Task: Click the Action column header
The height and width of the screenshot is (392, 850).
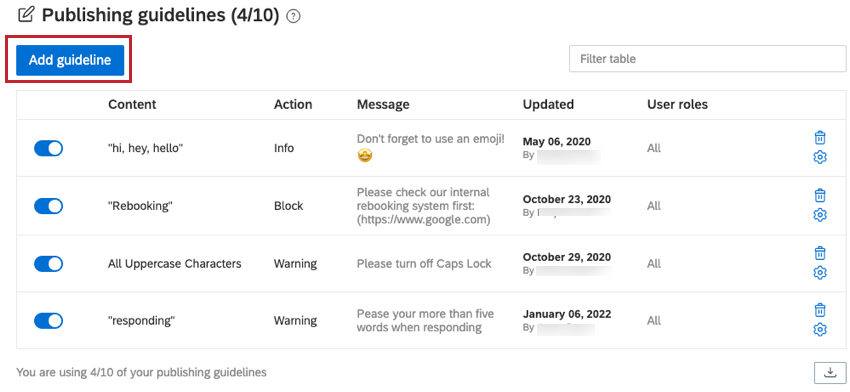Action: tap(293, 105)
